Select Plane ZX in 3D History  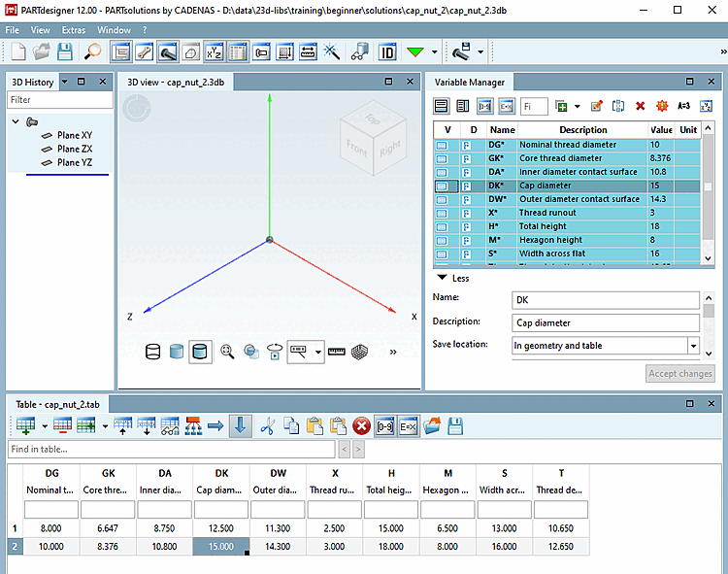click(75, 149)
